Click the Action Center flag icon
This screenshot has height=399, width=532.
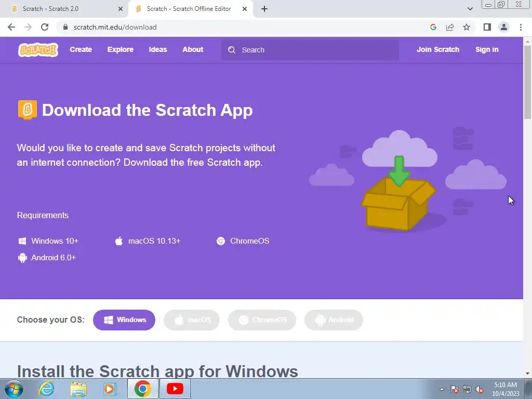(x=455, y=389)
